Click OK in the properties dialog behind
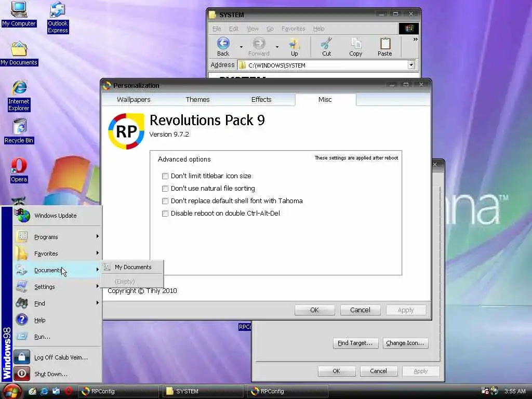 click(x=336, y=371)
